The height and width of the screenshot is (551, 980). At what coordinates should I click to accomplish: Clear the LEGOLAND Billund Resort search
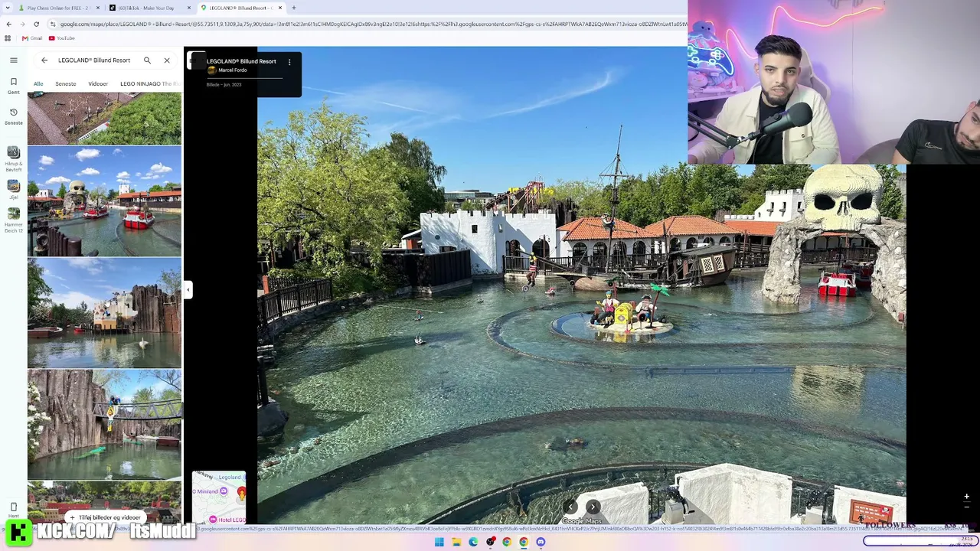[167, 60]
